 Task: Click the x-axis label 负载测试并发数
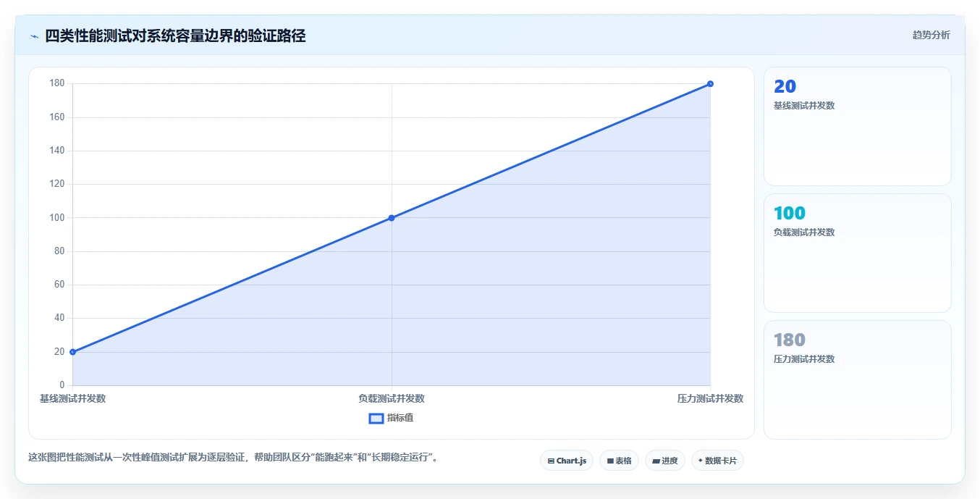coord(392,399)
